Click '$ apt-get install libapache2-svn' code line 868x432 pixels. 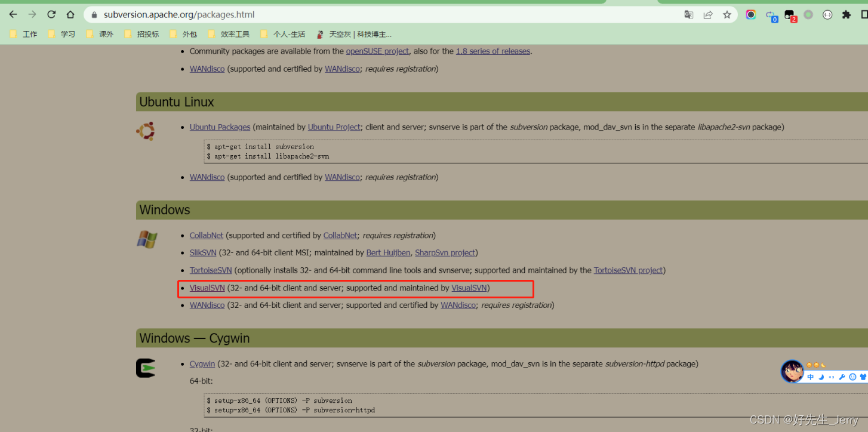[x=268, y=156]
